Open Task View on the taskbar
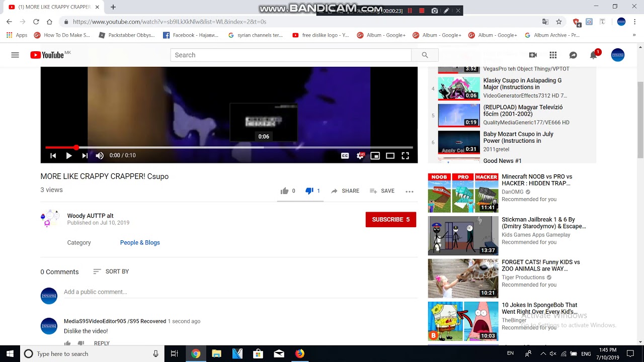Screen dimensions: 644x362 point(175,354)
